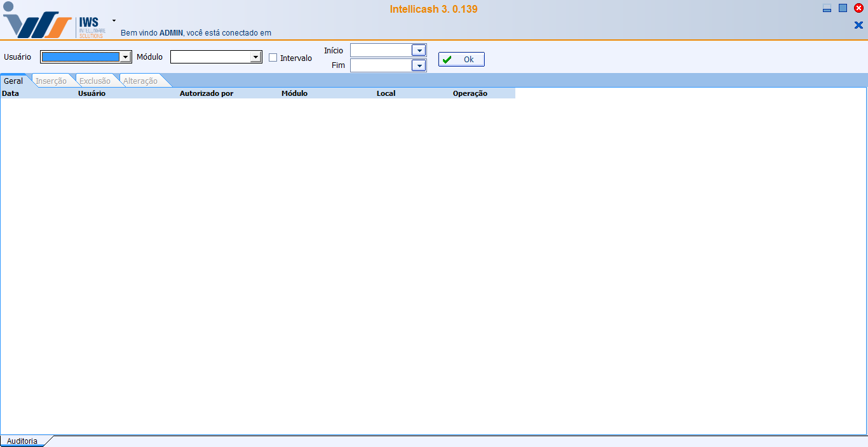
Task: Close the Intellicash application with red X
Action: pyautogui.click(x=858, y=8)
